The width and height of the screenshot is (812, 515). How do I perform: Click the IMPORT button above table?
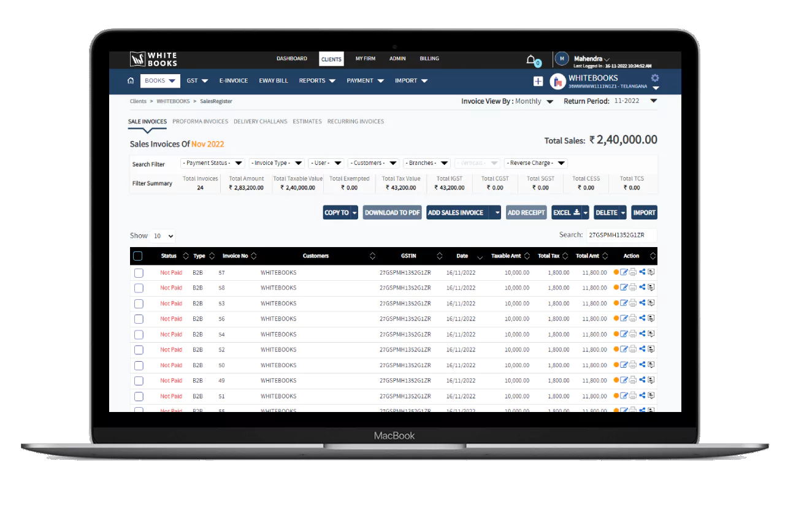[x=645, y=213]
